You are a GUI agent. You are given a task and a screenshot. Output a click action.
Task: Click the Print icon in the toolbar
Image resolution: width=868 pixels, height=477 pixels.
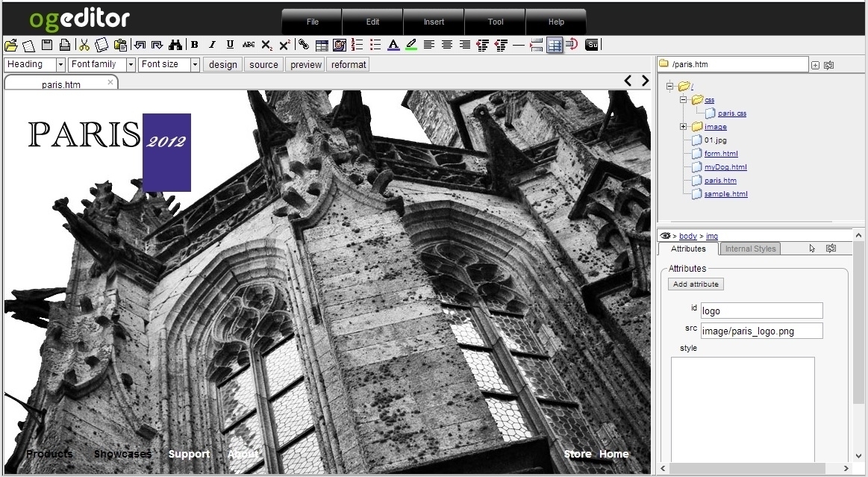[x=65, y=45]
